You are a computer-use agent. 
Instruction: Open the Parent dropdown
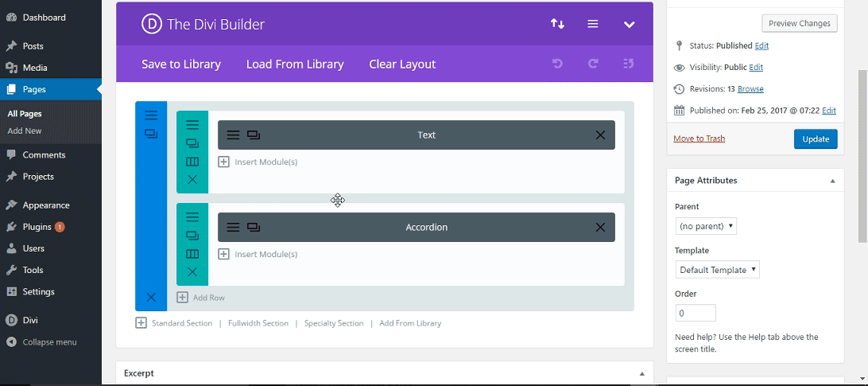pos(706,226)
